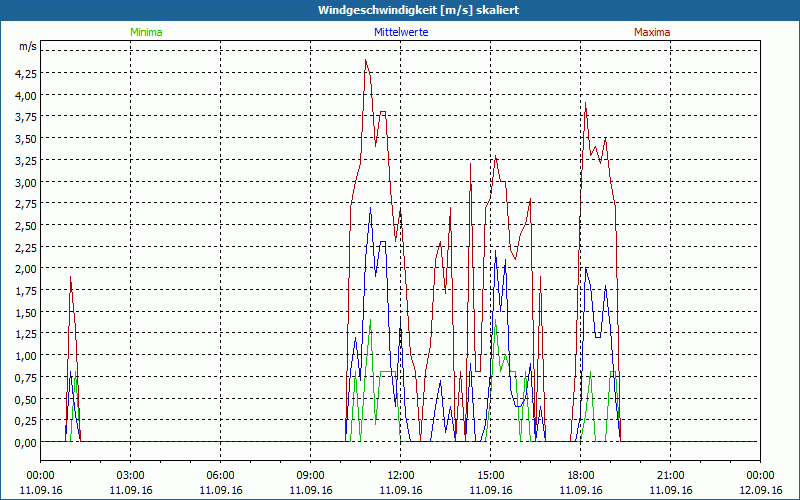Screen dimensions: 800x500
Task: Click the 1,50 y-axis value
Action: (26, 312)
